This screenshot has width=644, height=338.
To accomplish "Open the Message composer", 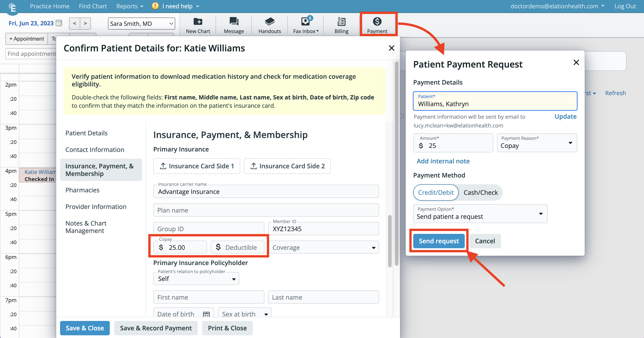I will pos(233,25).
